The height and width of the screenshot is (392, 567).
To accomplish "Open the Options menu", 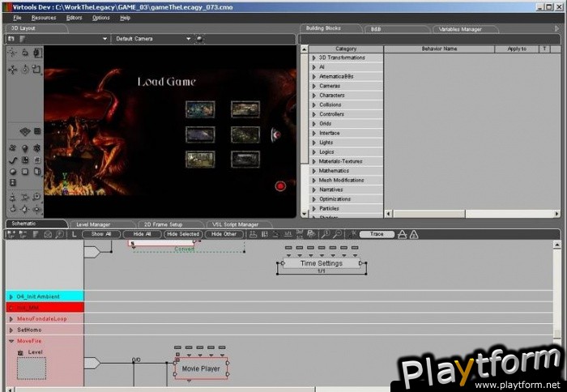I will [x=101, y=18].
